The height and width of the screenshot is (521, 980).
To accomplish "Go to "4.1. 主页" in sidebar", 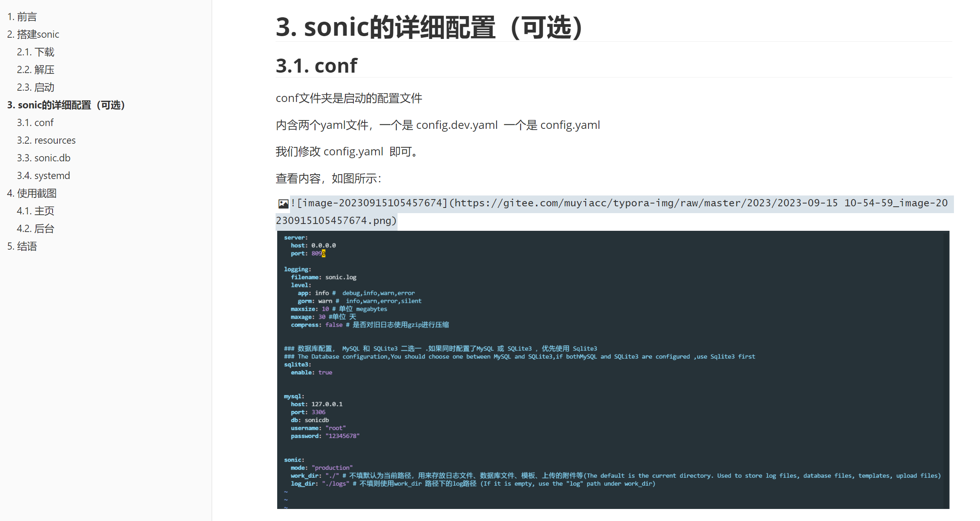I will (x=35, y=211).
